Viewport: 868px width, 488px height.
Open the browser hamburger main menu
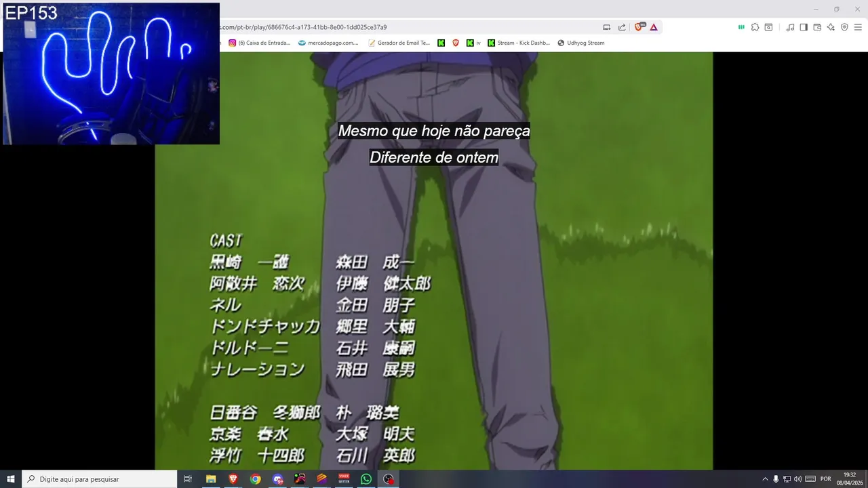[858, 27]
